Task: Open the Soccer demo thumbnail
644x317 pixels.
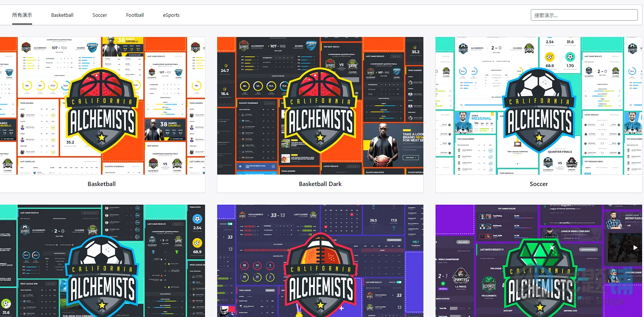Action: 538,106
